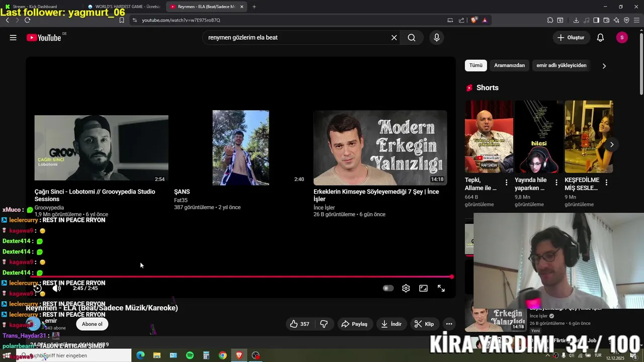The height and width of the screenshot is (362, 644).
Task: Launch Spotify from the taskbar
Action: click(x=190, y=355)
